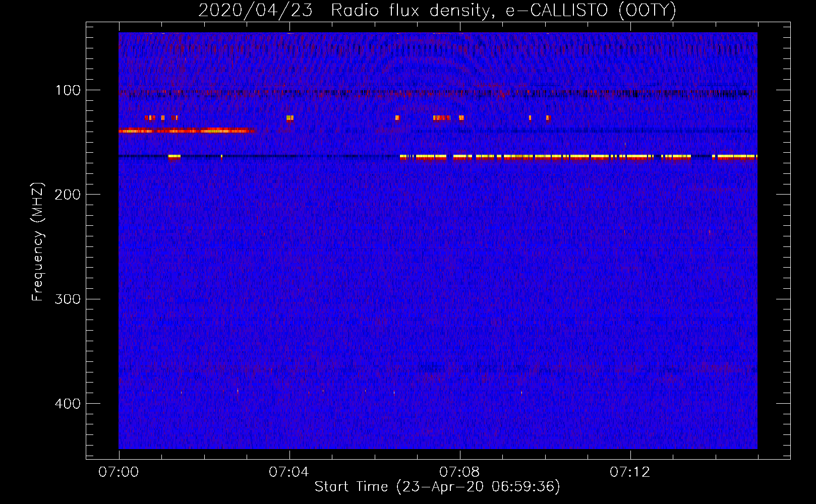816x504 pixels.
Task: Click the long red emission band near 140 MHz
Action: 187,131
